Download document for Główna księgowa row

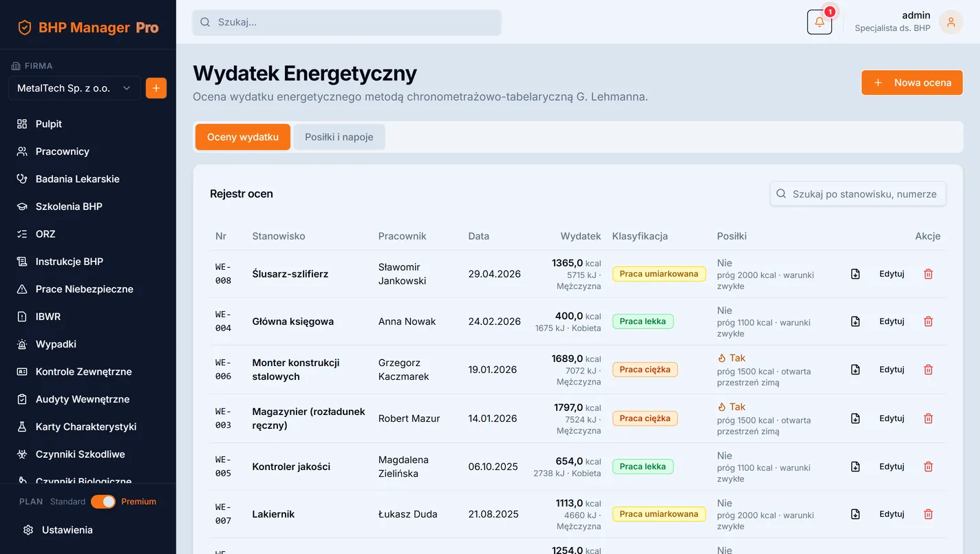tap(855, 321)
